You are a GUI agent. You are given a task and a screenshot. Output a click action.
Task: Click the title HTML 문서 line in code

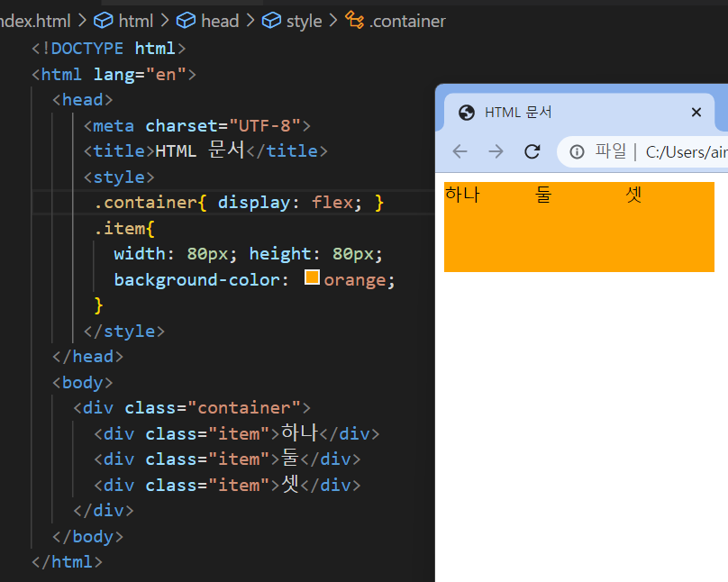tap(205, 150)
